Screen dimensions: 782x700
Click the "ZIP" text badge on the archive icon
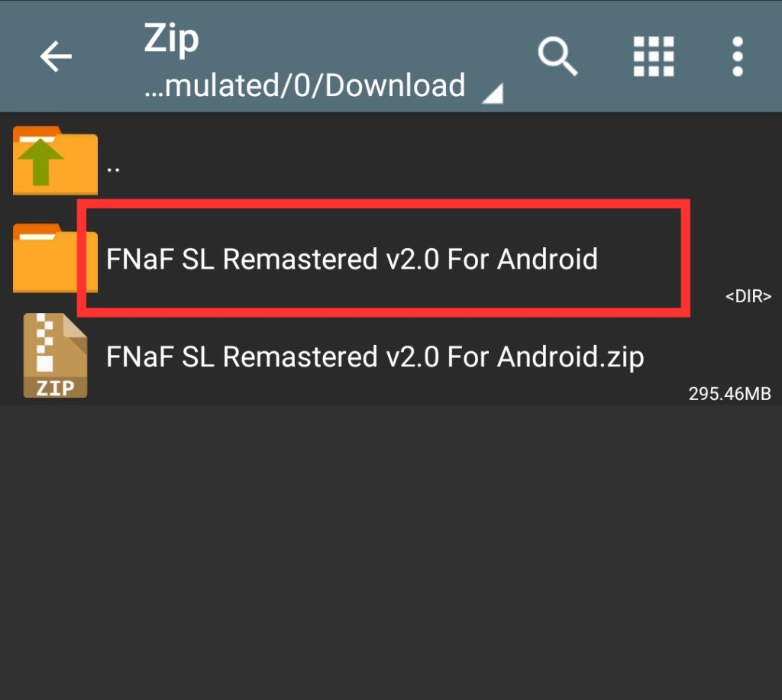55,387
